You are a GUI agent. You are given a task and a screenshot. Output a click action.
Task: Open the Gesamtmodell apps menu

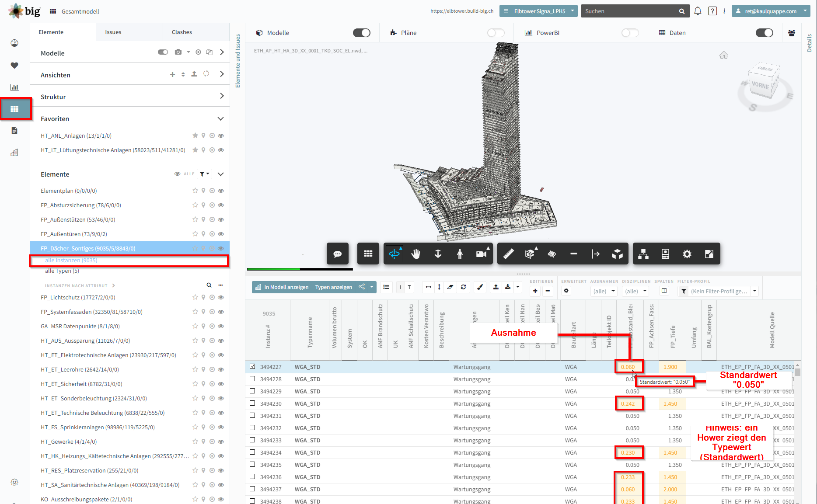pos(53,11)
